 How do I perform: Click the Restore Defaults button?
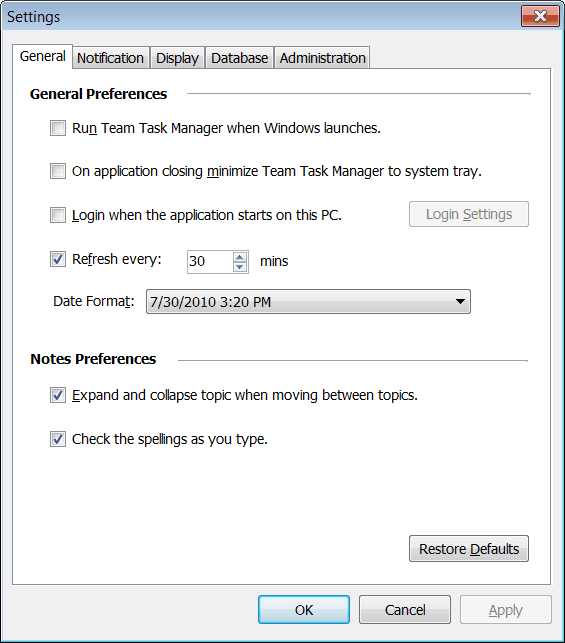[x=469, y=549]
